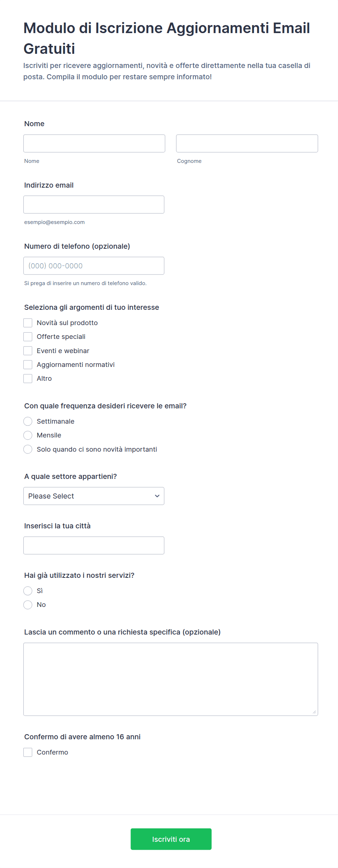Click the dropdown chevron arrow for settore

coord(157,496)
